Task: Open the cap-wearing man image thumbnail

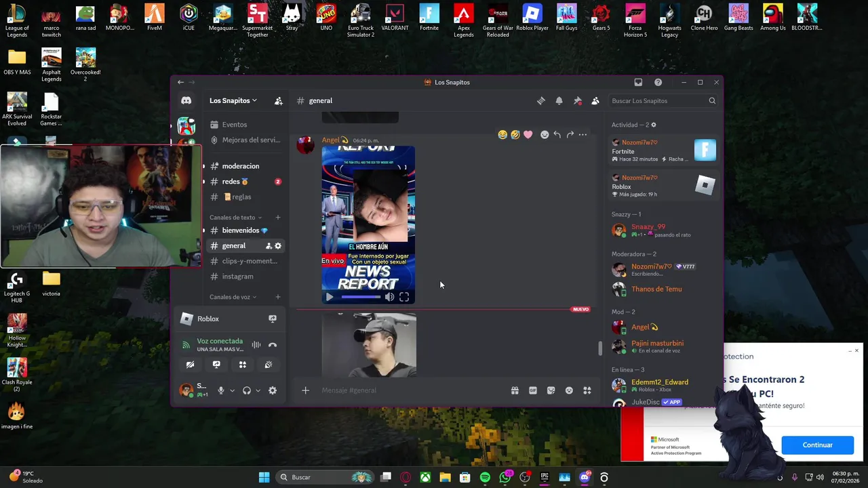Action: pyautogui.click(x=369, y=344)
